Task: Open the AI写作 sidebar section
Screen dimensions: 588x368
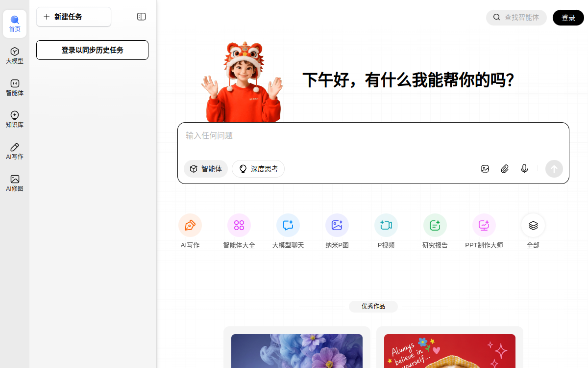Action: pyautogui.click(x=15, y=152)
